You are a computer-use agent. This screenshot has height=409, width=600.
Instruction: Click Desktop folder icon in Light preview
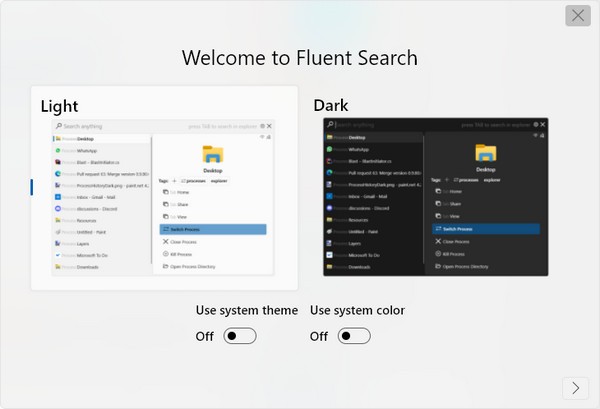pyautogui.click(x=213, y=153)
